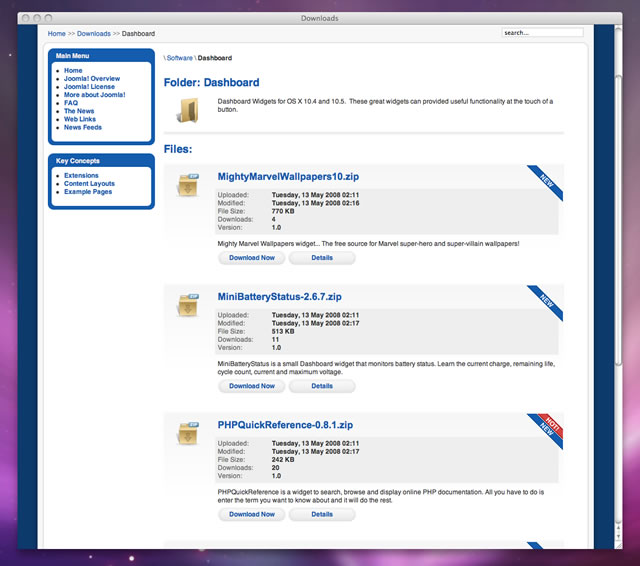Click the HOT NEW ribbon on PHPQuickReference
This screenshot has height=566, width=640.
548,428
